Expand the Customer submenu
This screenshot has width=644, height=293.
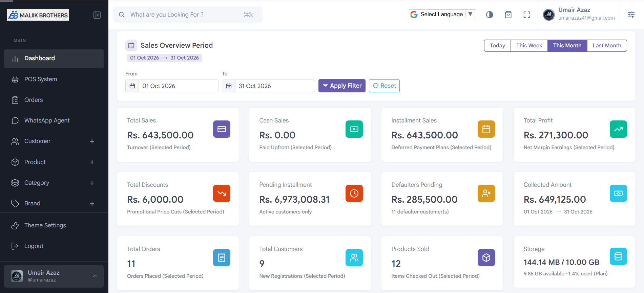(92, 141)
